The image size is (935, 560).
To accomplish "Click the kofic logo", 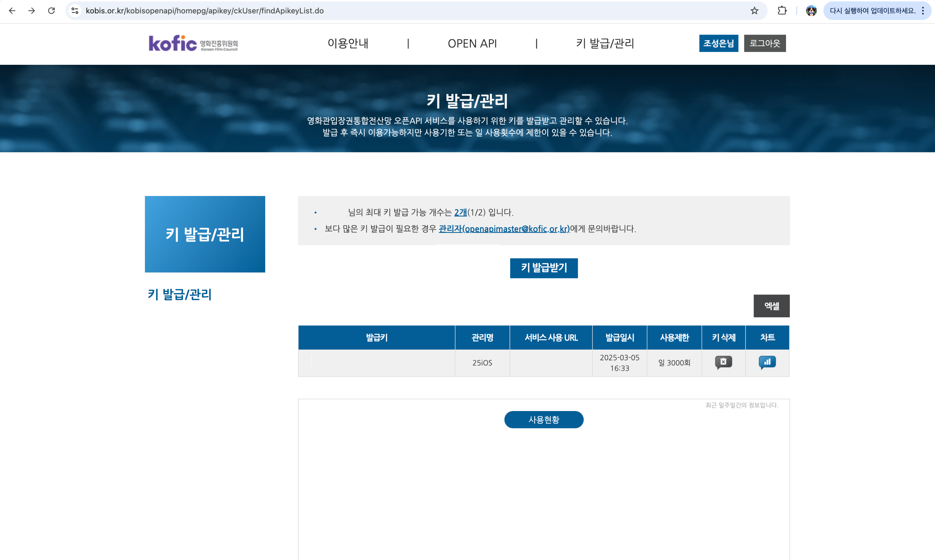I will pyautogui.click(x=193, y=43).
